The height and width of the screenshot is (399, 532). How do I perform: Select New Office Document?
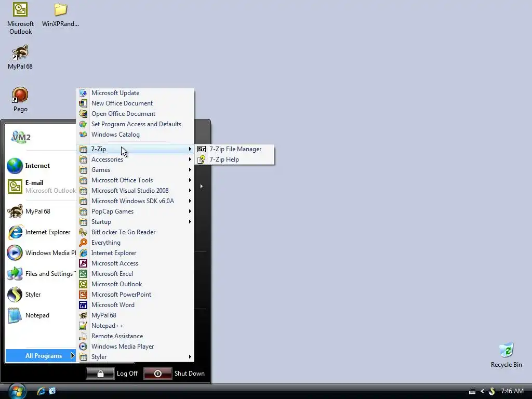[136, 103]
